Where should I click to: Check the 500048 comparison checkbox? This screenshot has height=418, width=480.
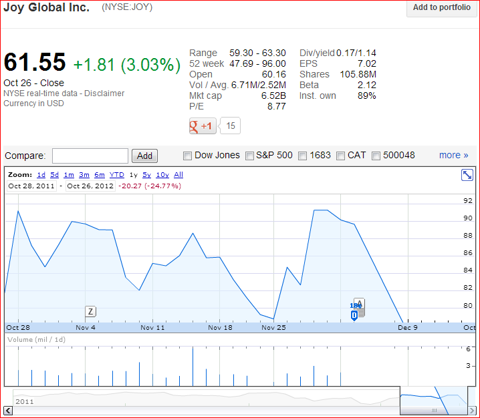(x=376, y=156)
